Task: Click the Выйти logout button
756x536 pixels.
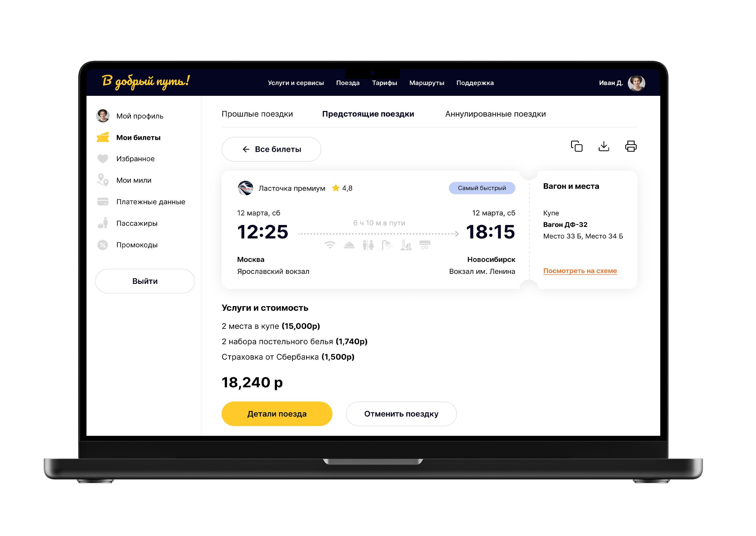Action: [x=145, y=281]
